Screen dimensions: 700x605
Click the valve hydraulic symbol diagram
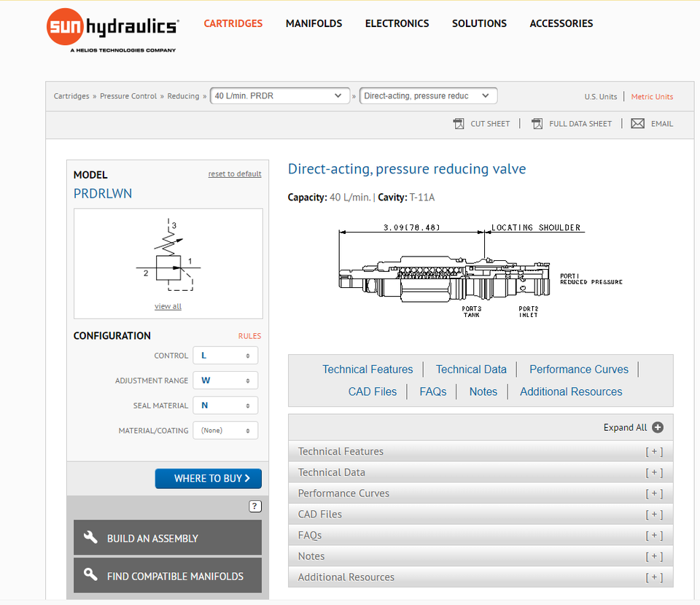[168, 255]
